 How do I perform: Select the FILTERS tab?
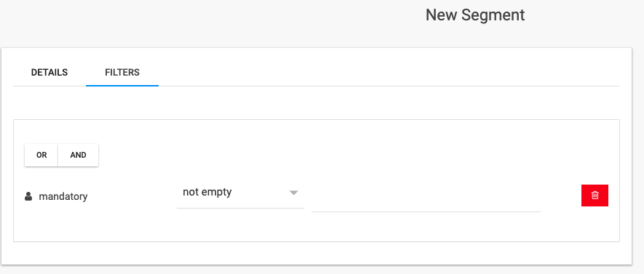tap(122, 73)
